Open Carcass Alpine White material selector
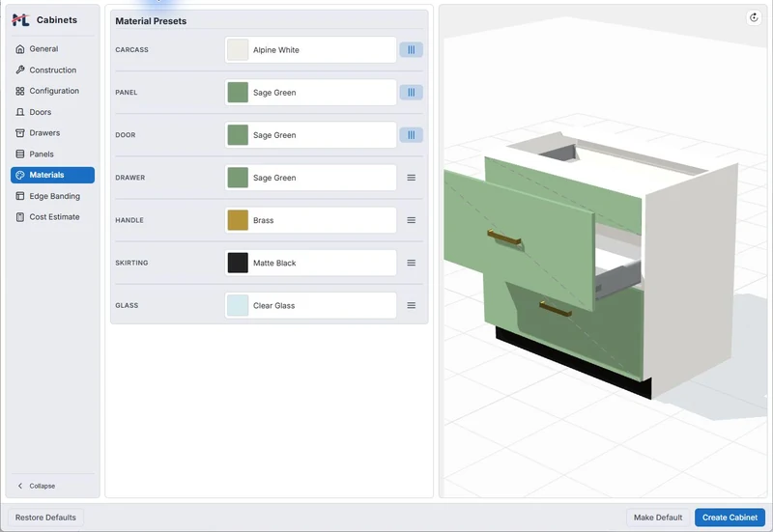This screenshot has height=532, width=773. point(310,50)
